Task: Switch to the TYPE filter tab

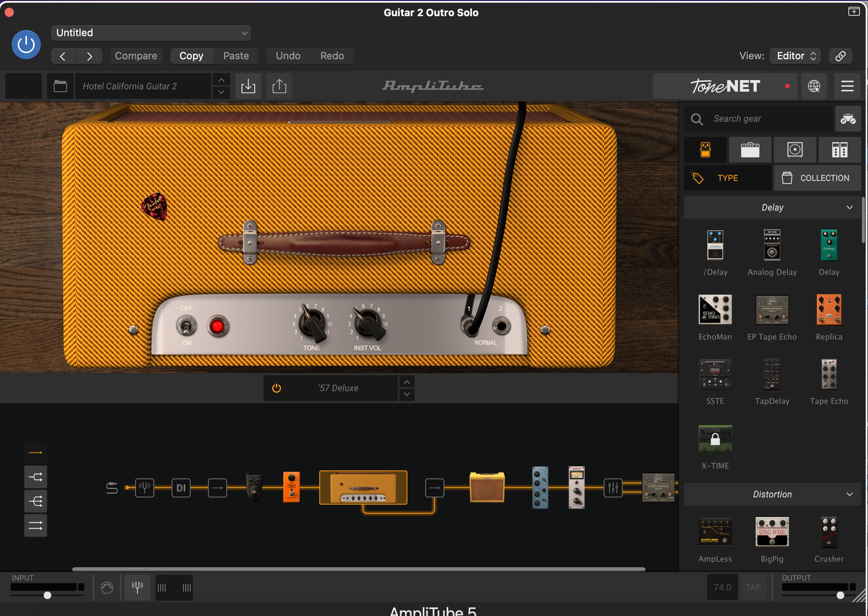Action: [728, 178]
